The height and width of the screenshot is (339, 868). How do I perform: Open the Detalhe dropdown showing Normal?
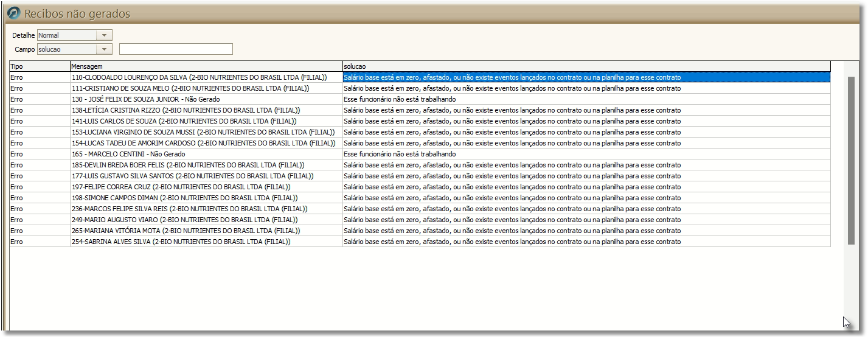point(75,35)
